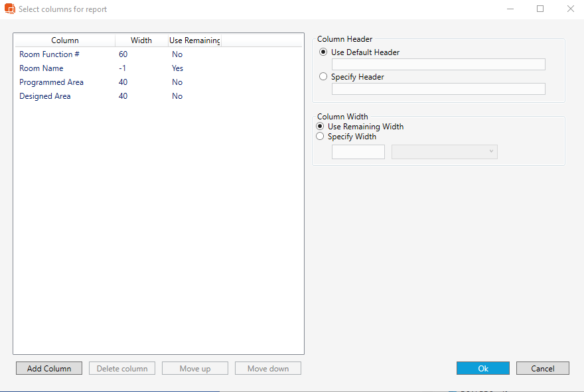Screen dimensions: 584x392
Task: Close the Select columns dialog
Action: [570, 9]
